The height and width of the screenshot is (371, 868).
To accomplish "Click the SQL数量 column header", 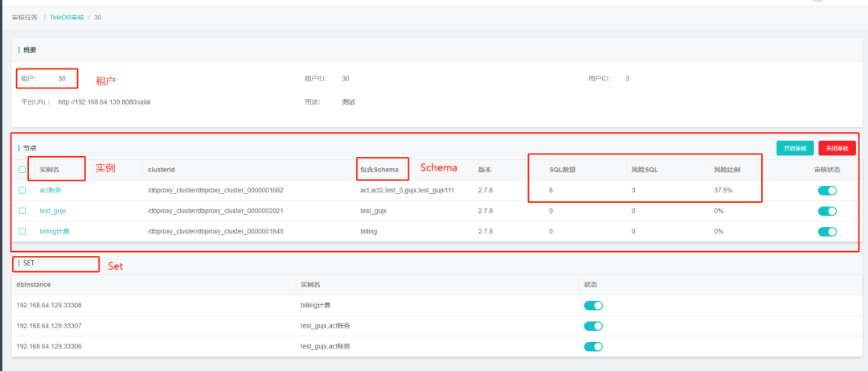I will 562,170.
